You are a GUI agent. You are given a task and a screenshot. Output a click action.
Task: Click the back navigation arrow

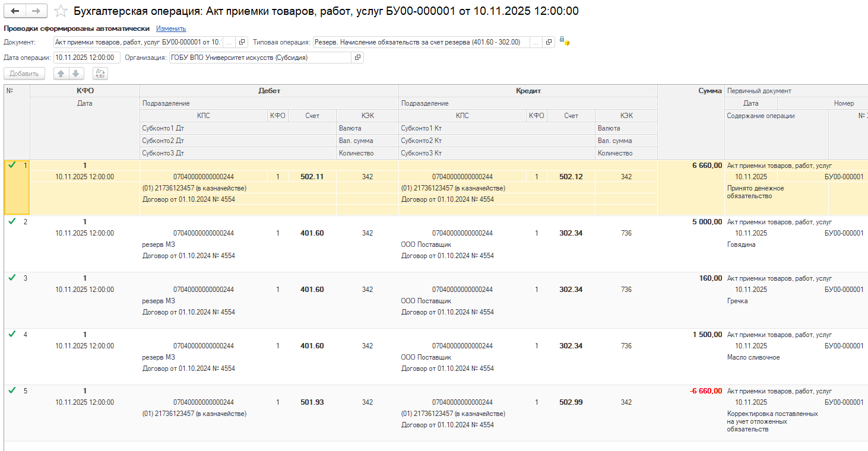tap(15, 11)
